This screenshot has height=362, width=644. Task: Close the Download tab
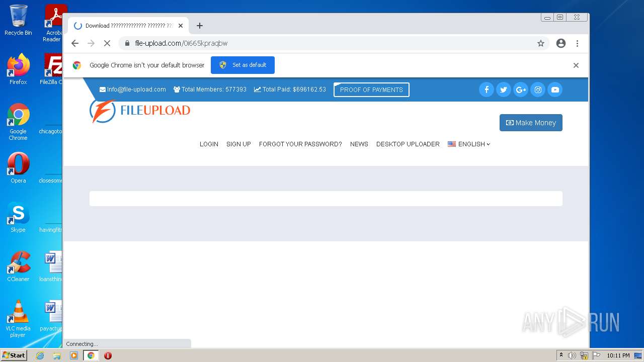pos(181,26)
